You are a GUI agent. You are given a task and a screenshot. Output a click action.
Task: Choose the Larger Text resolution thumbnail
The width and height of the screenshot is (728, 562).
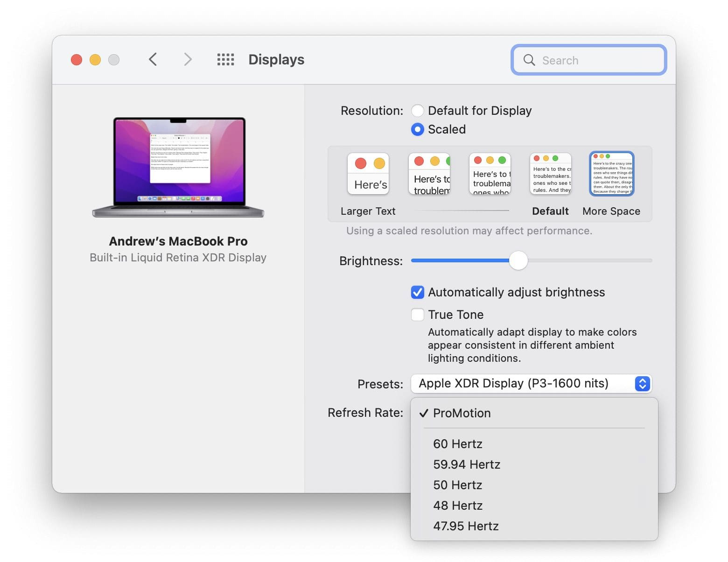[368, 174]
